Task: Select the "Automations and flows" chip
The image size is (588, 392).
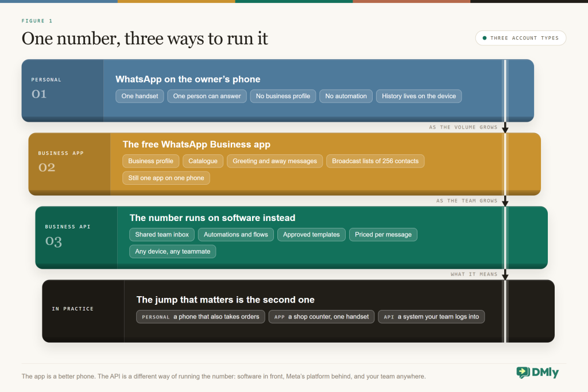Action: [x=236, y=235]
